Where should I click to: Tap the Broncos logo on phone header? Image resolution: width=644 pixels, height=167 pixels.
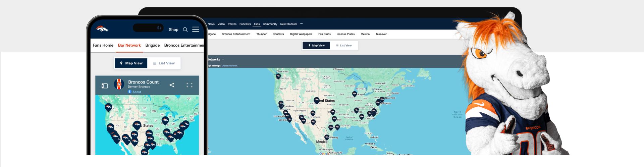[x=102, y=29]
